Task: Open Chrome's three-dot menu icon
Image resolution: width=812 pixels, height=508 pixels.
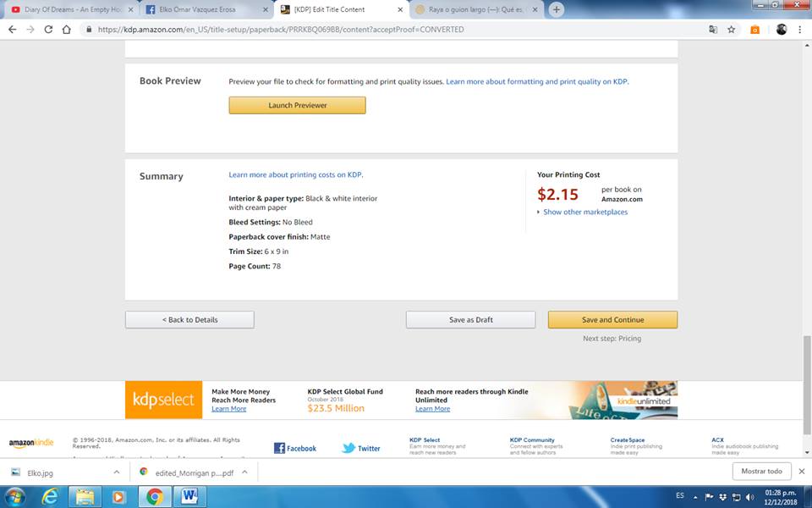Action: 800,30
